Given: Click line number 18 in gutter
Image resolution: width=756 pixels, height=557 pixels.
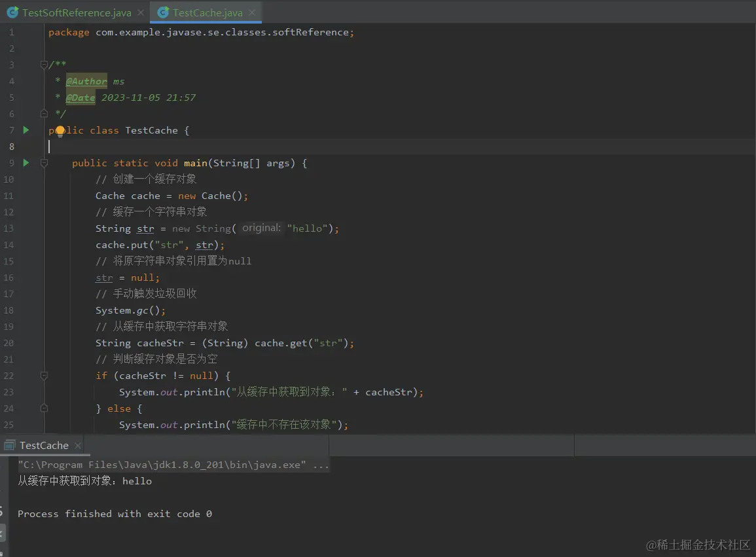Looking at the screenshot, I should point(9,310).
